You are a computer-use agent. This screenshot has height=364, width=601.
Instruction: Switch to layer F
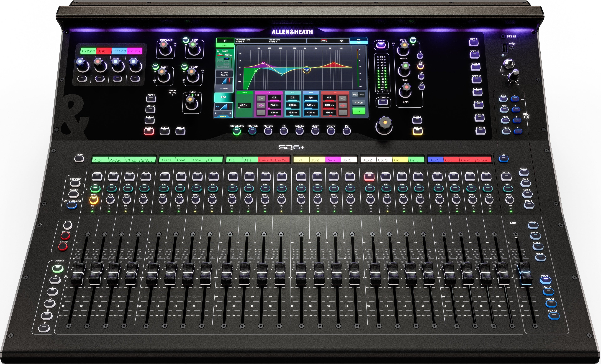tap(44, 328)
